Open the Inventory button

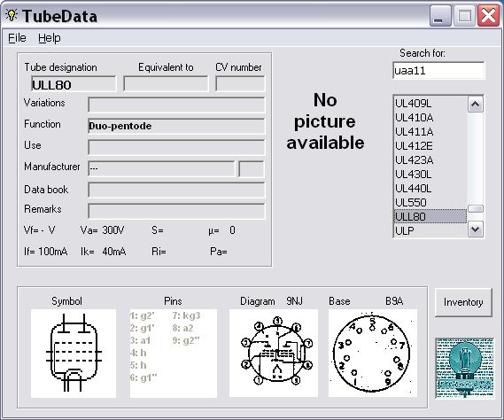tap(463, 302)
